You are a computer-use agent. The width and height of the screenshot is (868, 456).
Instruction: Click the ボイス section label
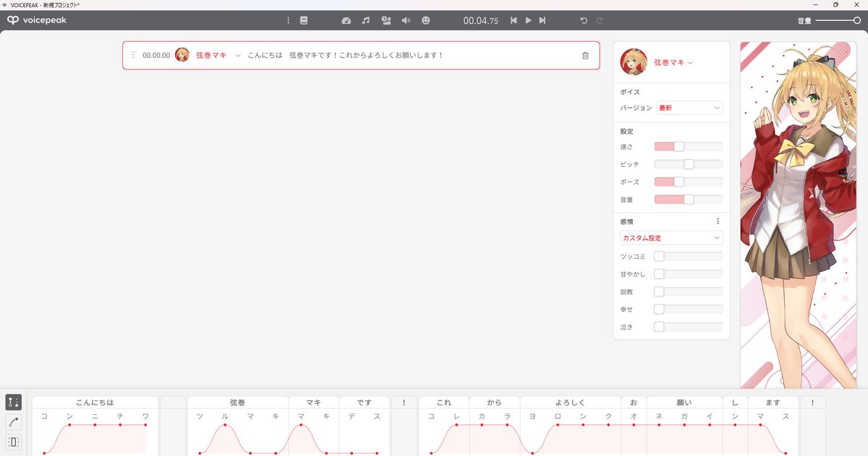click(x=630, y=93)
